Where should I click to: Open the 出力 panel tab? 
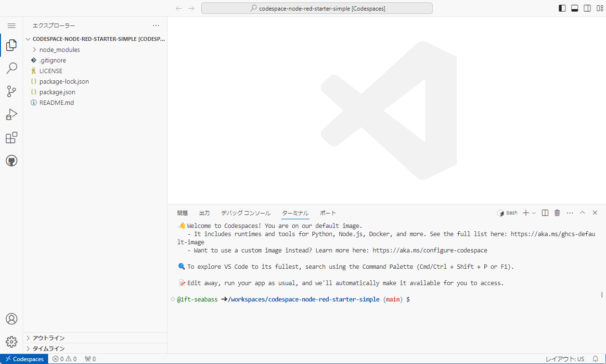coord(204,213)
